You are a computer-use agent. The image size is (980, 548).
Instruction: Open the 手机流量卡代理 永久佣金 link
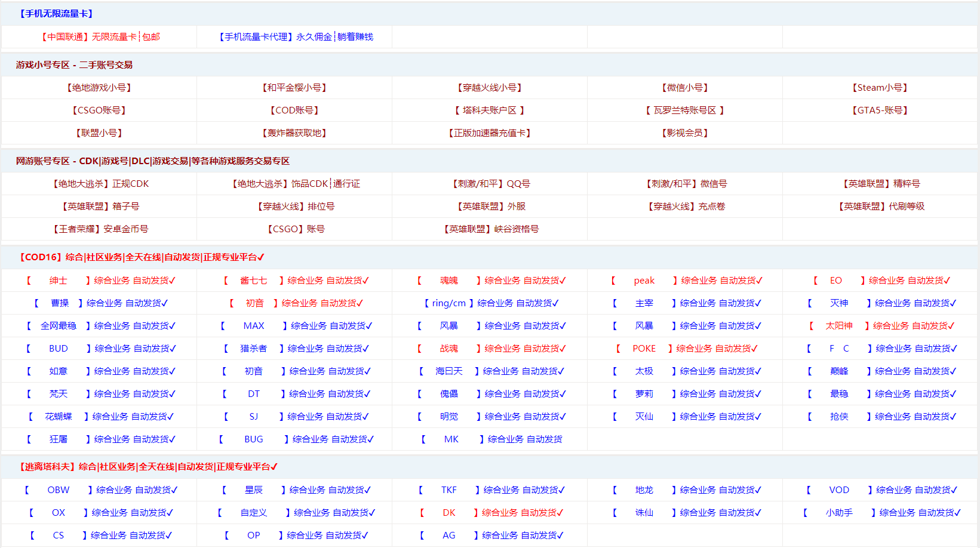click(x=295, y=36)
